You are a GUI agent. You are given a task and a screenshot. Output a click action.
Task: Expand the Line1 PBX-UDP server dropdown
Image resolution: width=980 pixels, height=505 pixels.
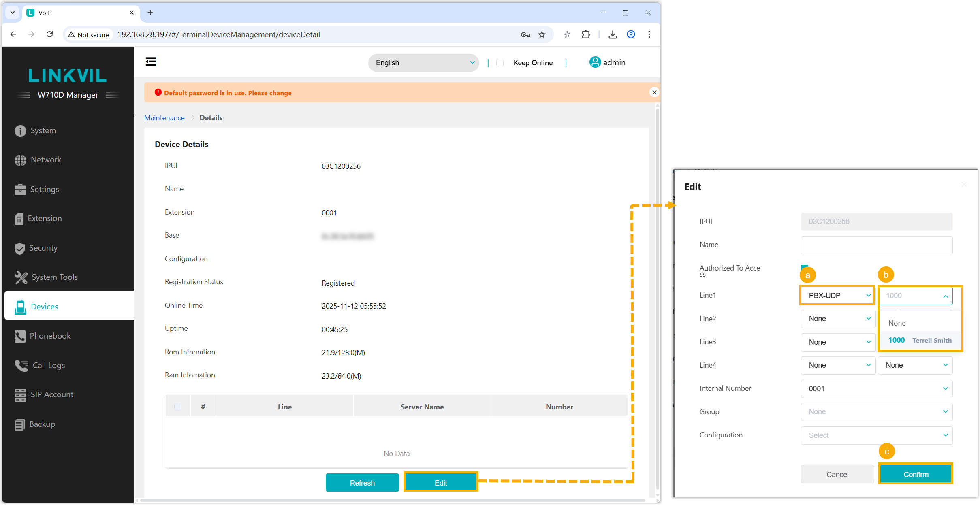(837, 295)
